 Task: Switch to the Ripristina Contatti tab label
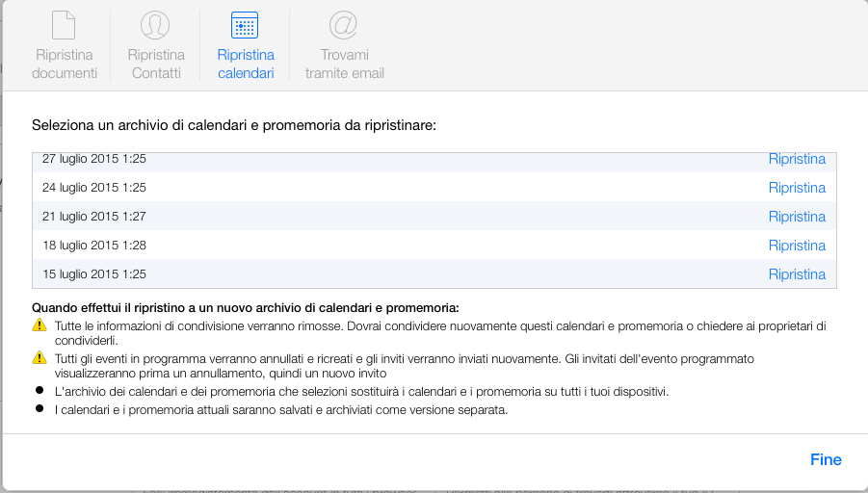point(156,64)
